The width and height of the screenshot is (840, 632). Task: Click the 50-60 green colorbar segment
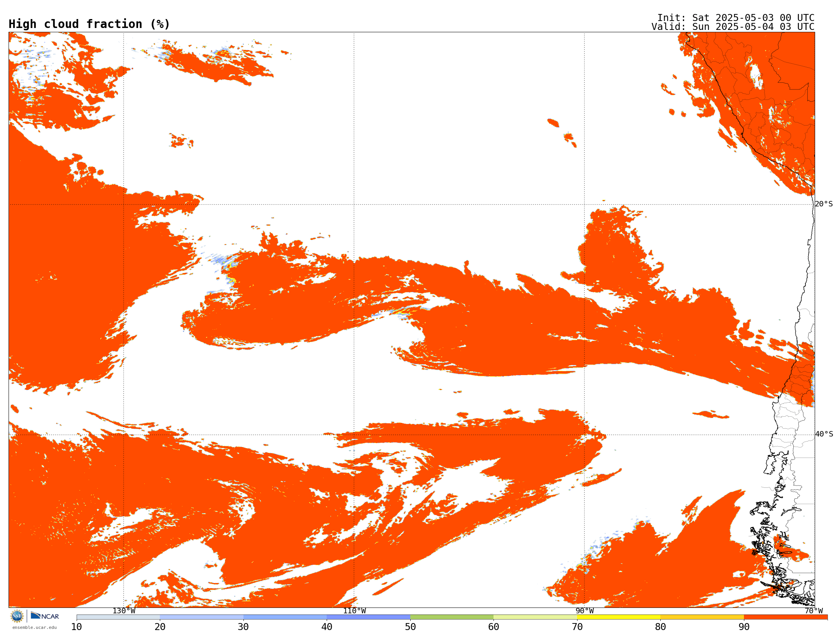point(452,617)
